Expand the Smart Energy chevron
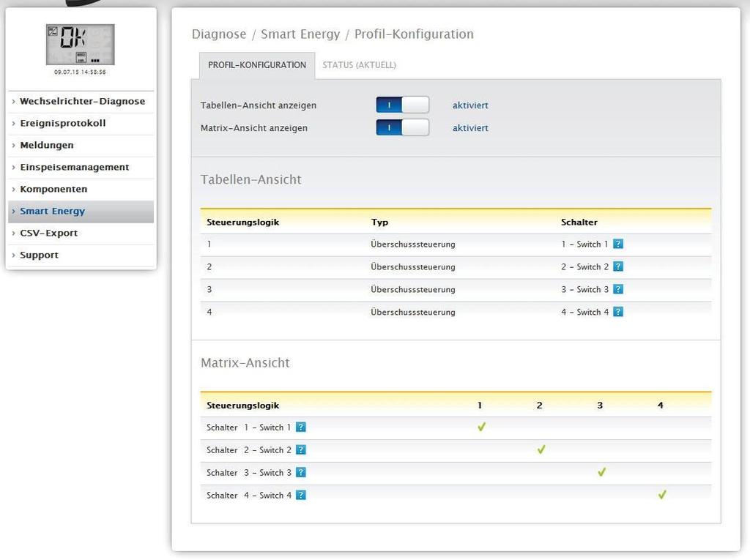The height and width of the screenshot is (560, 750). pyautogui.click(x=13, y=212)
